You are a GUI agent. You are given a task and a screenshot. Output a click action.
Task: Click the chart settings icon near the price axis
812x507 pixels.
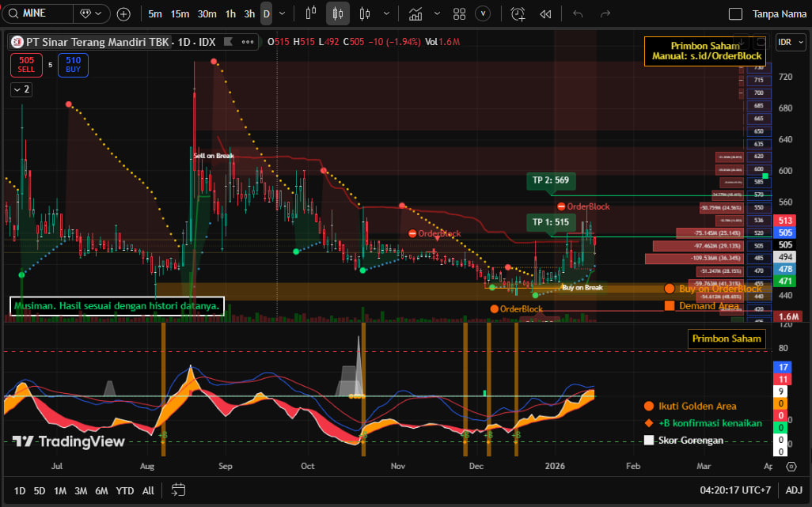tap(791, 467)
